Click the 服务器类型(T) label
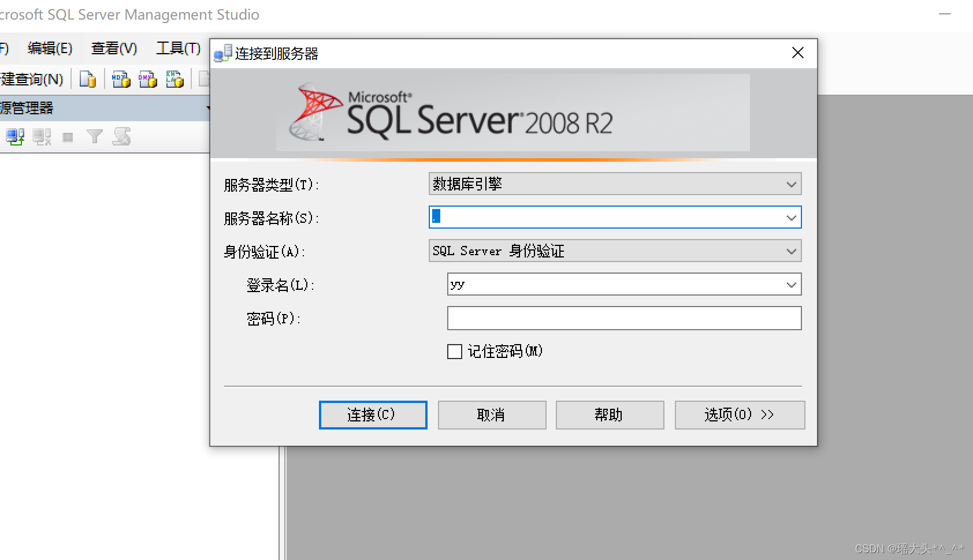This screenshot has width=973, height=560. click(x=272, y=185)
